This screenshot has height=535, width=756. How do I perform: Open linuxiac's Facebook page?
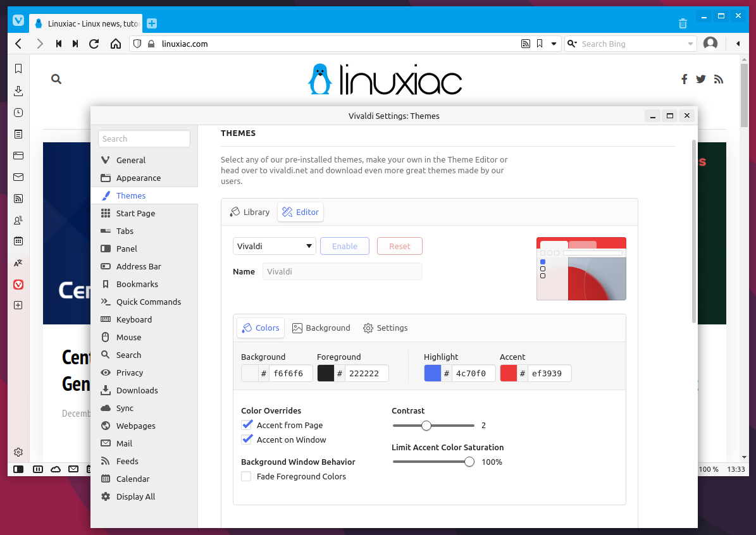(684, 79)
